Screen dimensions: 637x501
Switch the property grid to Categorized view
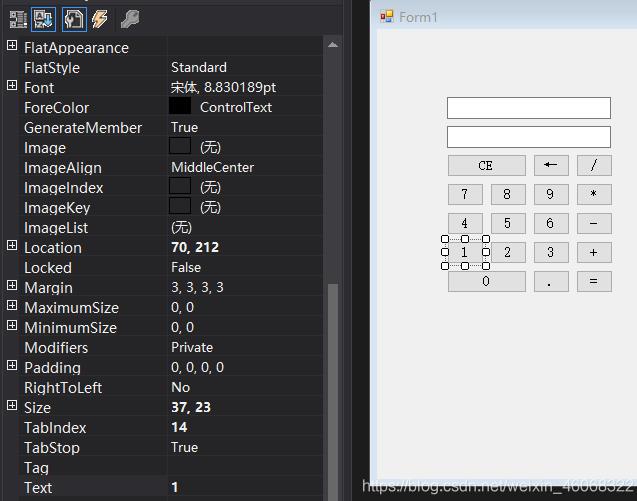[x=18, y=19]
